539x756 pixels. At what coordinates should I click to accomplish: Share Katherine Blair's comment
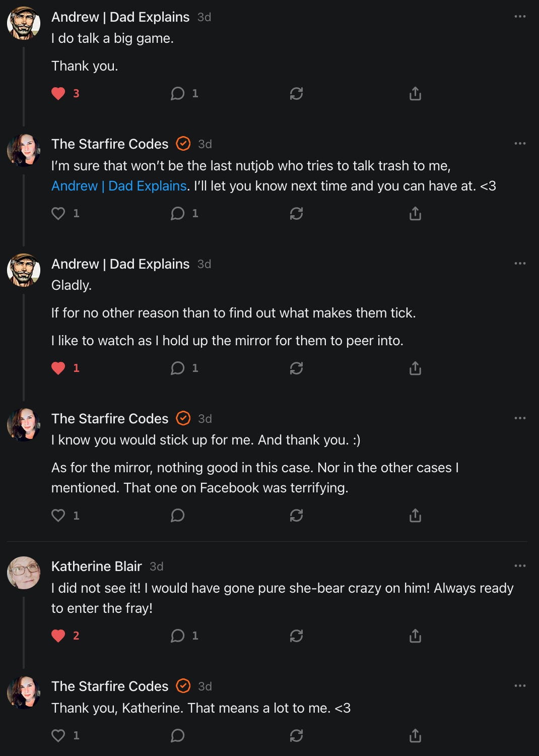(x=415, y=636)
